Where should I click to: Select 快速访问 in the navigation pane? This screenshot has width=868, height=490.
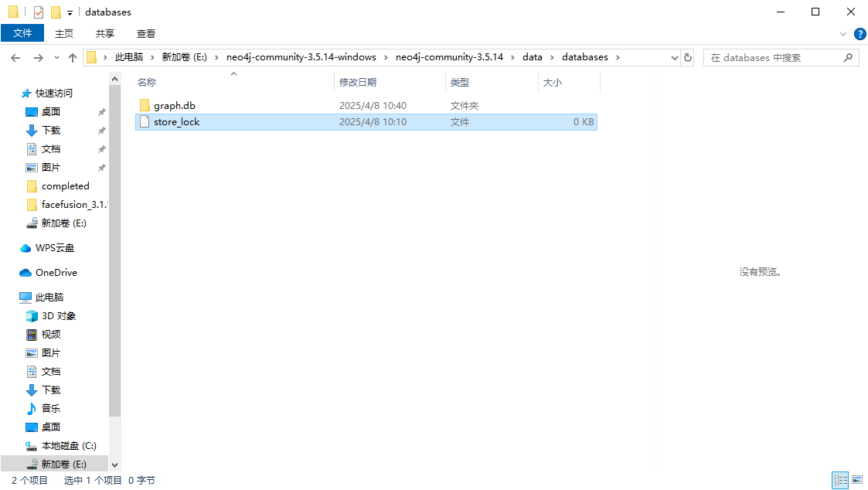[x=53, y=93]
